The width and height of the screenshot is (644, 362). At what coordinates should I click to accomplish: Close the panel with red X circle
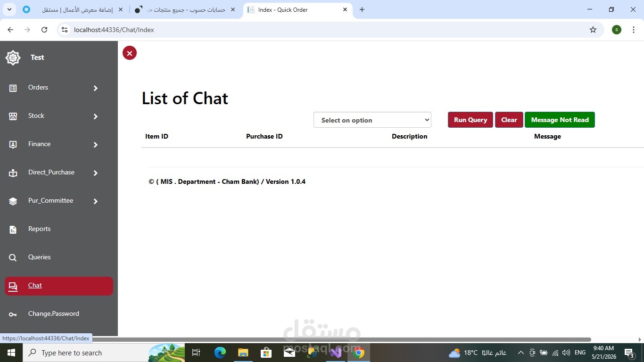[130, 53]
